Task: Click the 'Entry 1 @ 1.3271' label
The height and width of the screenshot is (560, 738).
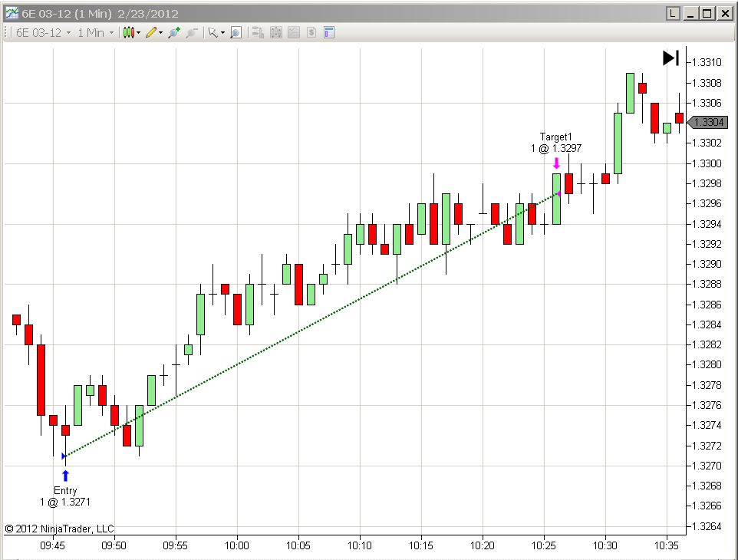Action: coord(65,496)
